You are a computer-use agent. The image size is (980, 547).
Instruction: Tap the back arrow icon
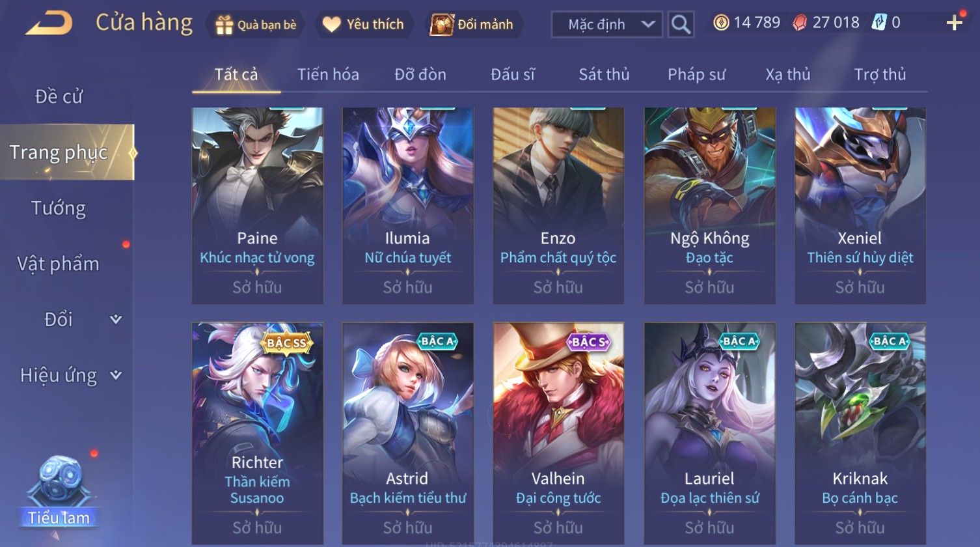[x=49, y=23]
